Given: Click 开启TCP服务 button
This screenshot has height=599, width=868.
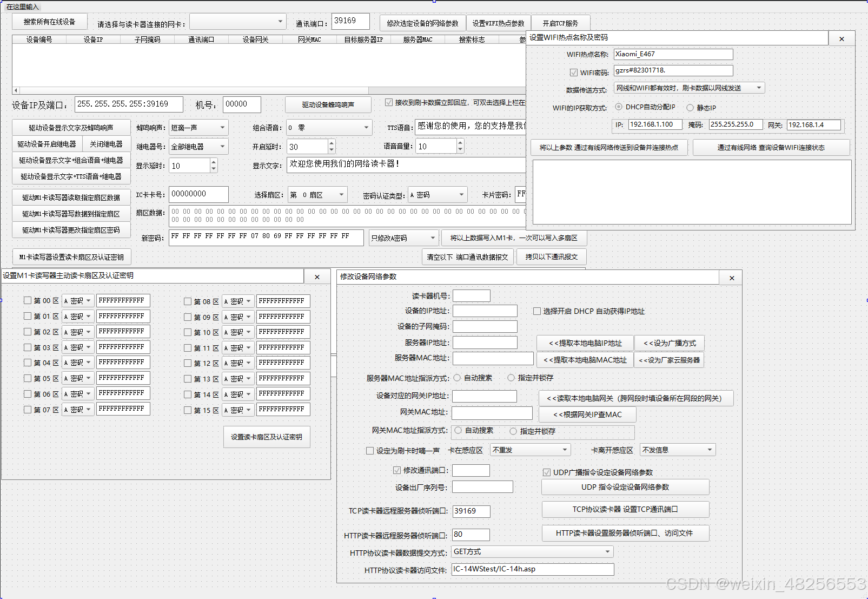Looking at the screenshot, I should coord(560,23).
